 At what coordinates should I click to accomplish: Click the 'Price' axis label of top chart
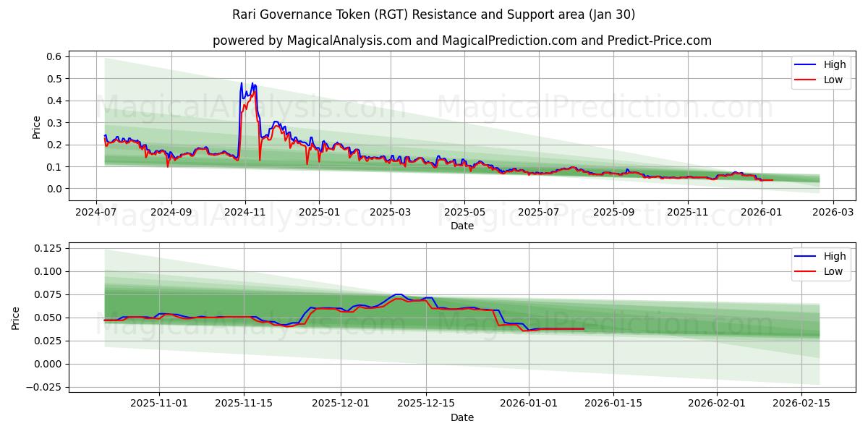point(37,126)
